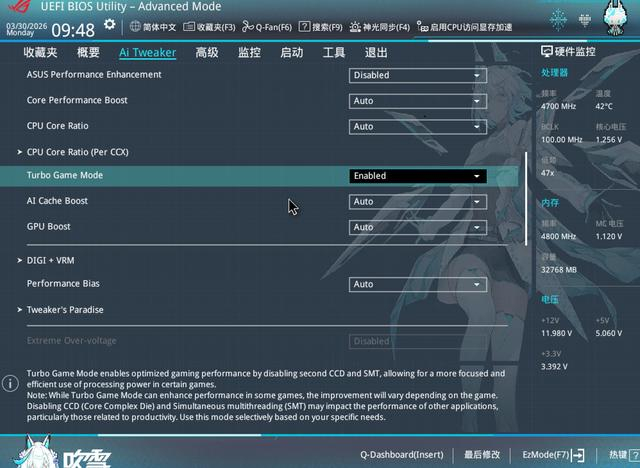Image resolution: width=640 pixels, height=468 pixels.
Task: Switch to the 启动 tab
Action: (291, 53)
